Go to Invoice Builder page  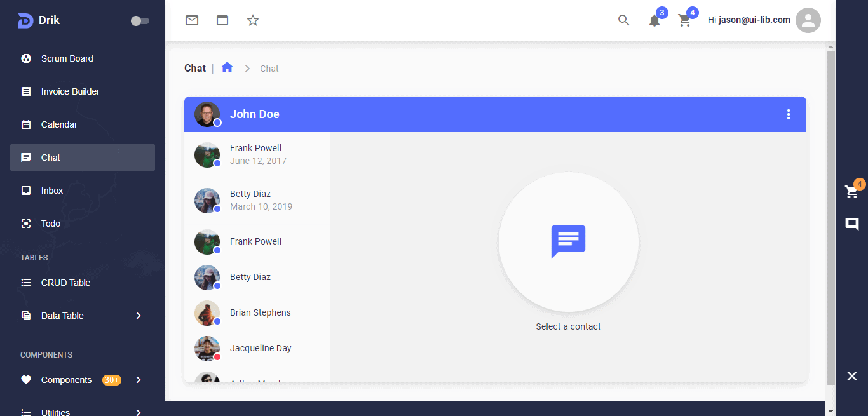[x=70, y=91]
